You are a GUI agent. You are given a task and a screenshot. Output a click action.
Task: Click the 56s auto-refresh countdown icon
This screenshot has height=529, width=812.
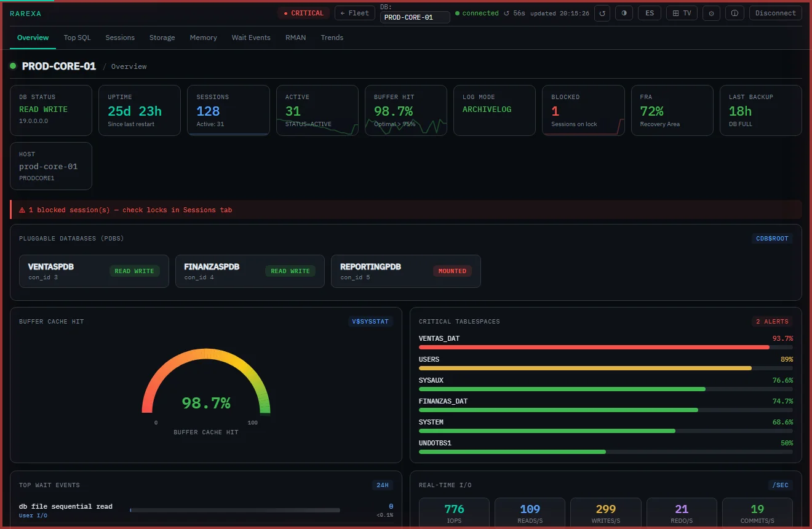[x=506, y=13]
